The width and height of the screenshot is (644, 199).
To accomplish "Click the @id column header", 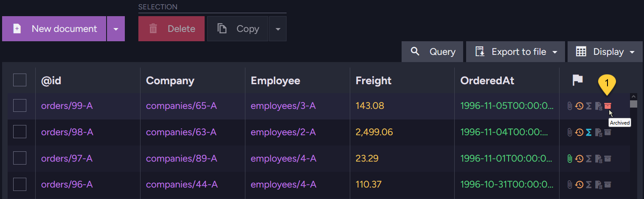I will coord(51,80).
